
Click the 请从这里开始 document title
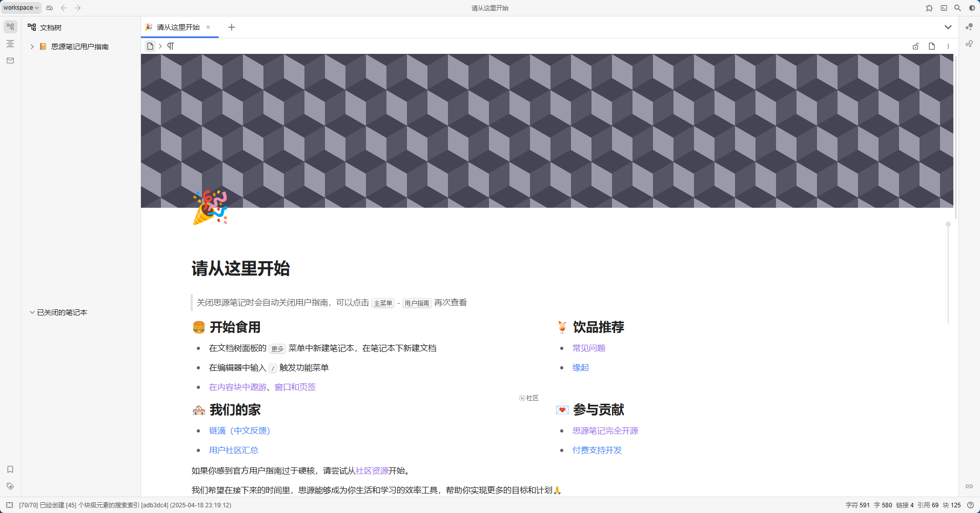pos(240,268)
